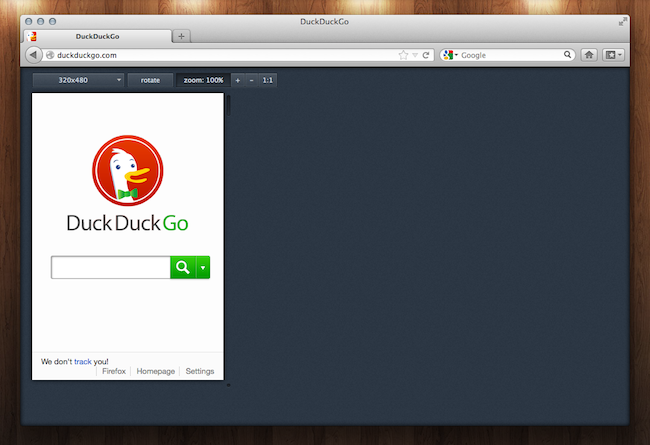Viewport: 650px width, 445px height.
Task: Open a new tab with plus button
Action: click(x=181, y=36)
